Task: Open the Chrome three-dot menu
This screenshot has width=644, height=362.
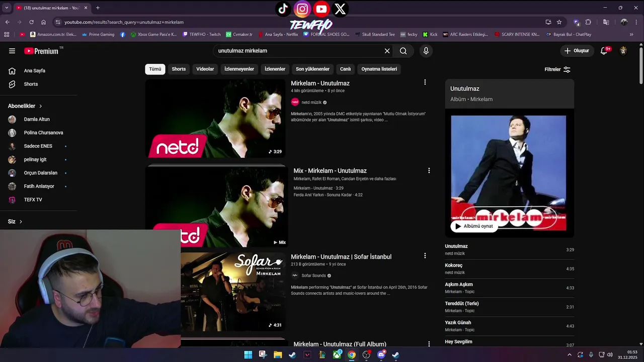Action: pyautogui.click(x=636, y=22)
